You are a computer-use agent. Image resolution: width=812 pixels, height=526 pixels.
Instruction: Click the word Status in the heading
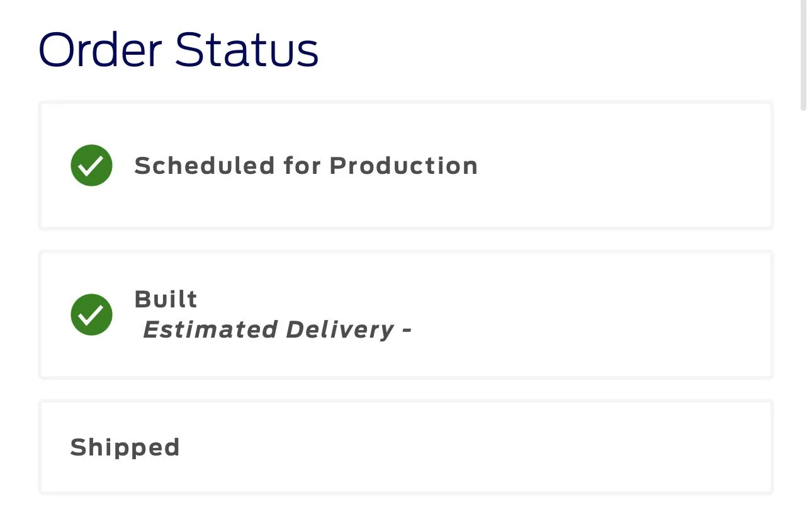tap(247, 50)
